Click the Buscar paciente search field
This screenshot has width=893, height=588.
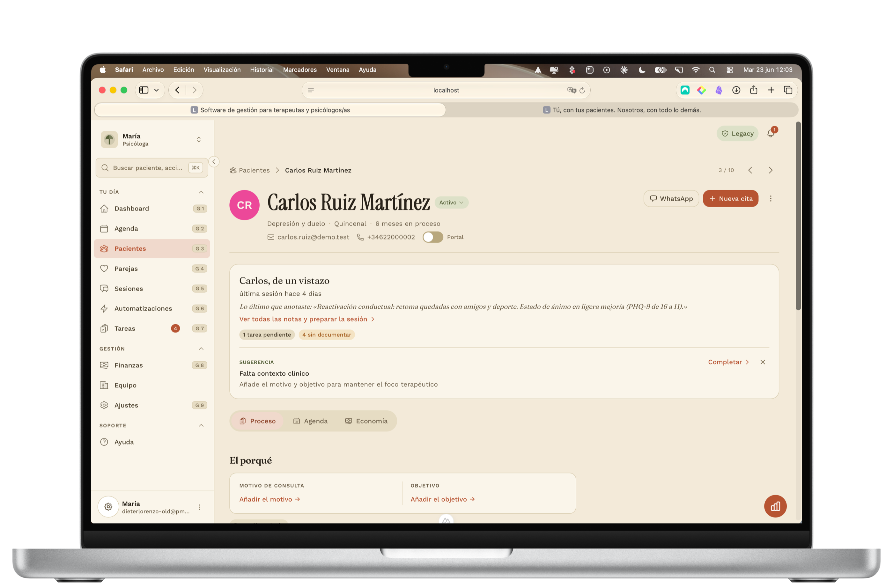[x=151, y=167]
